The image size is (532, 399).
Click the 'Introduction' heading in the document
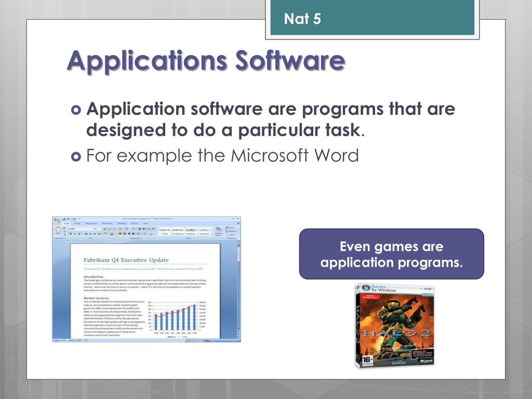pos(94,276)
